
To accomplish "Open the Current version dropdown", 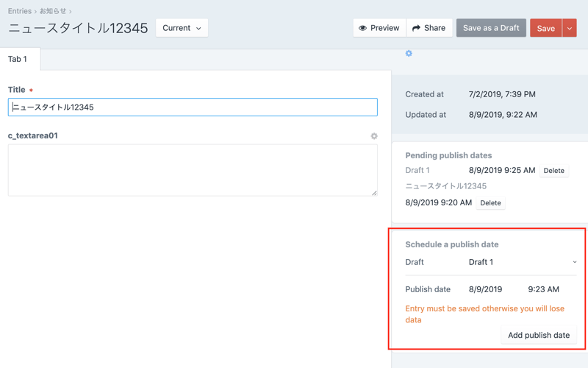I will [182, 28].
